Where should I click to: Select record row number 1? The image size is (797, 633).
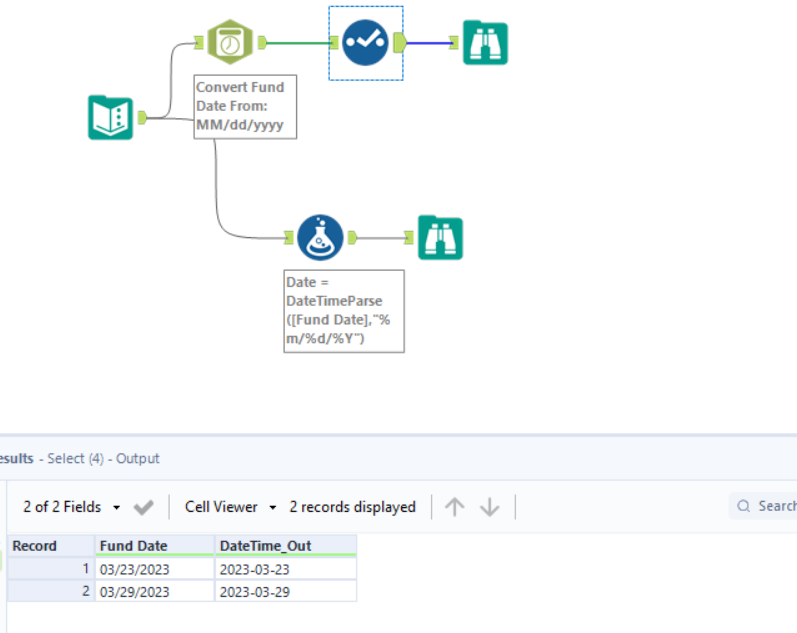51,569
